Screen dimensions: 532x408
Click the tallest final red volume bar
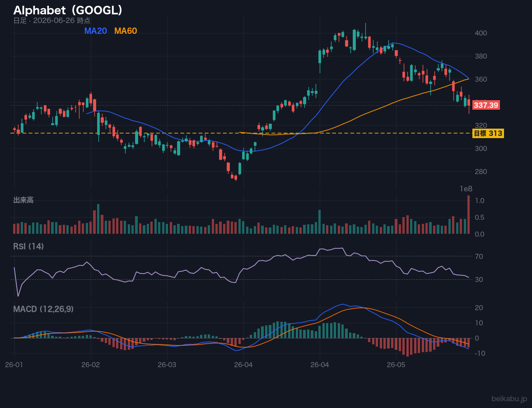[x=469, y=215]
